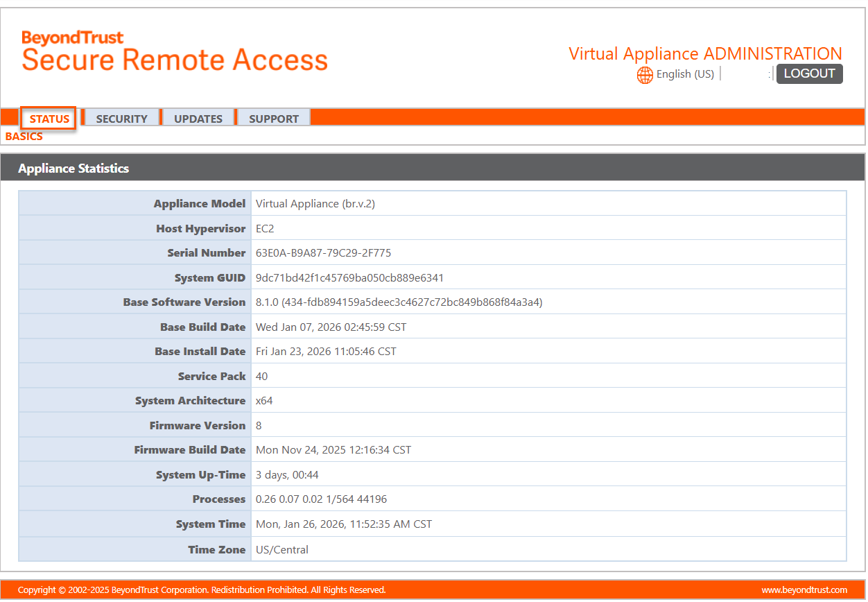Click the copyright notice in the footer

[202, 590]
